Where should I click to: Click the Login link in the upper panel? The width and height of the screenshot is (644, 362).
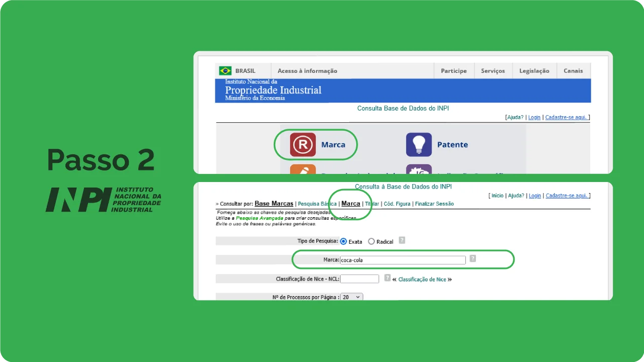pos(534,117)
